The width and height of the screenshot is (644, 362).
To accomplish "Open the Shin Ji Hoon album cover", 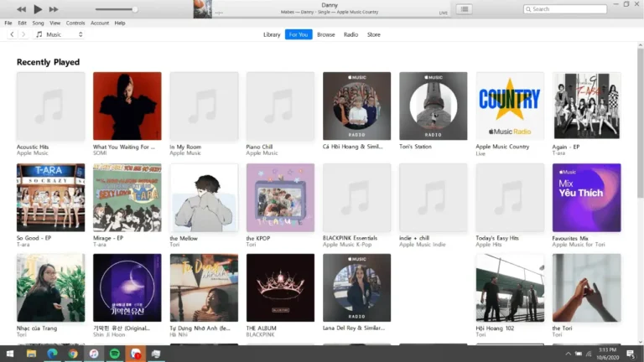I will click(x=127, y=287).
